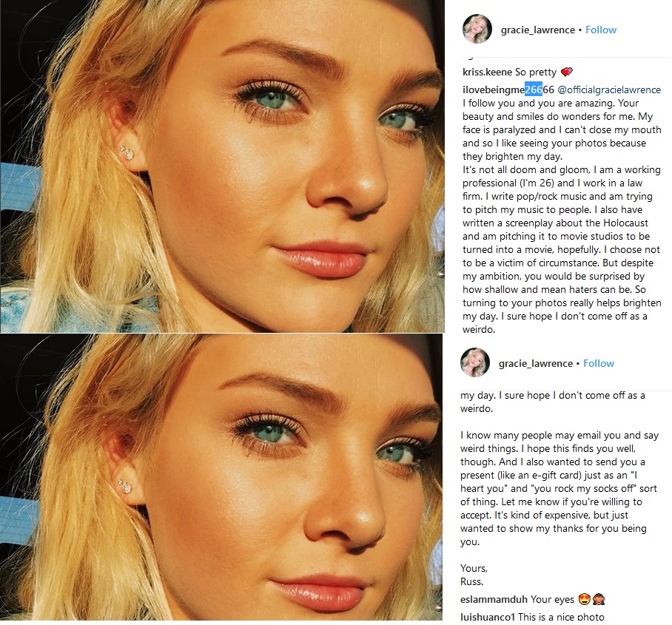Open the top gracie_lawrence username

[538, 30]
